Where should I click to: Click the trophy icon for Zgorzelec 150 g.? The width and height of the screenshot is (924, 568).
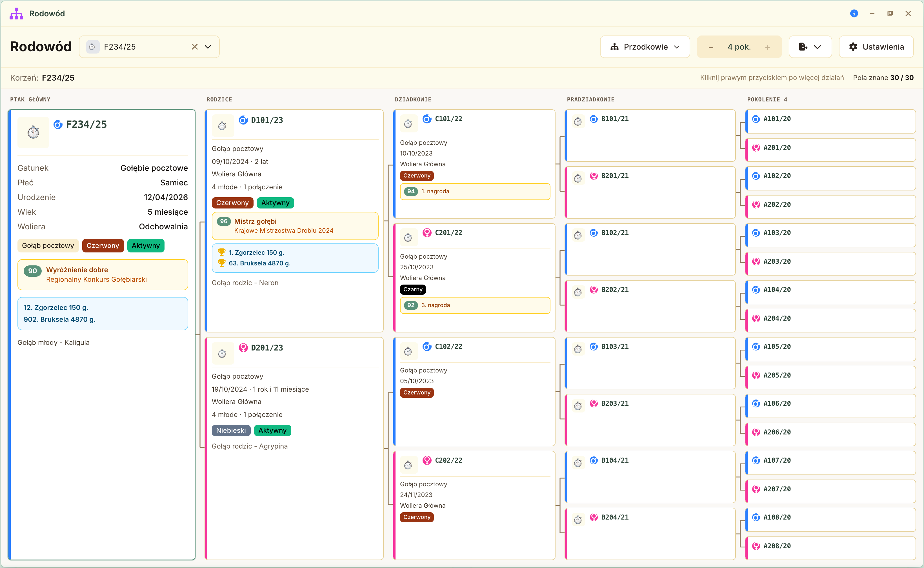(x=222, y=252)
